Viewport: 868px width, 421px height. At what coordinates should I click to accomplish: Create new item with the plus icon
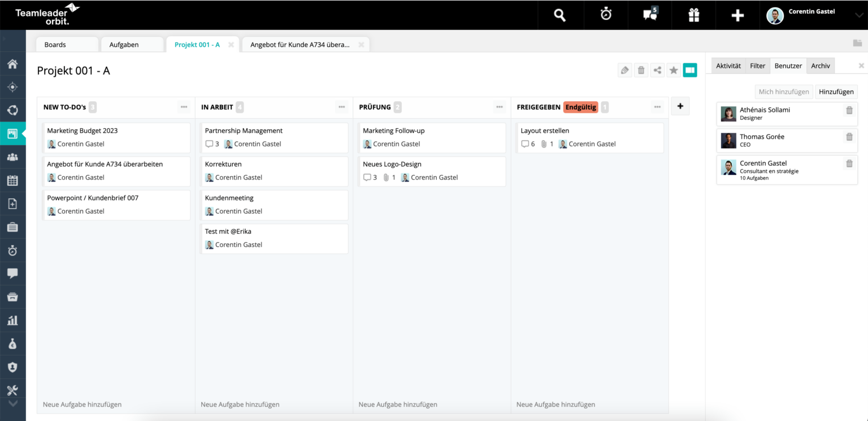[737, 15]
